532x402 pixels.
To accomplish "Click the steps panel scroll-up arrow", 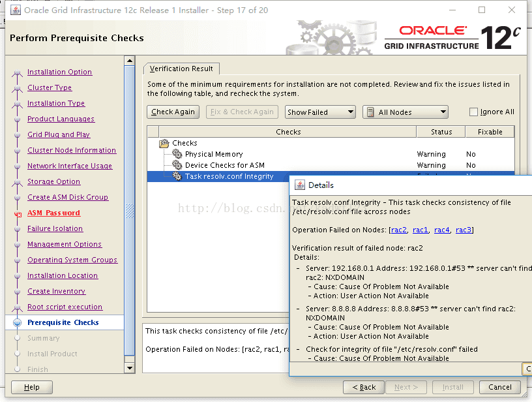I will point(130,61).
